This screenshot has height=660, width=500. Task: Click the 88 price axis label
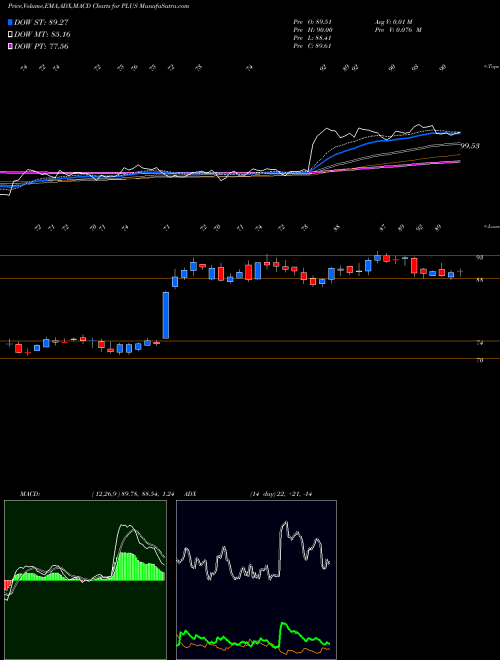coord(479,279)
